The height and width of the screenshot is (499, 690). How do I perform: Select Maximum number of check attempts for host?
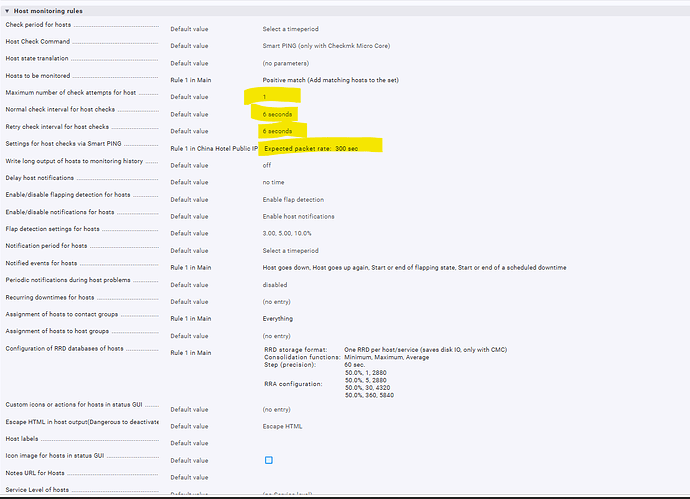point(71,92)
